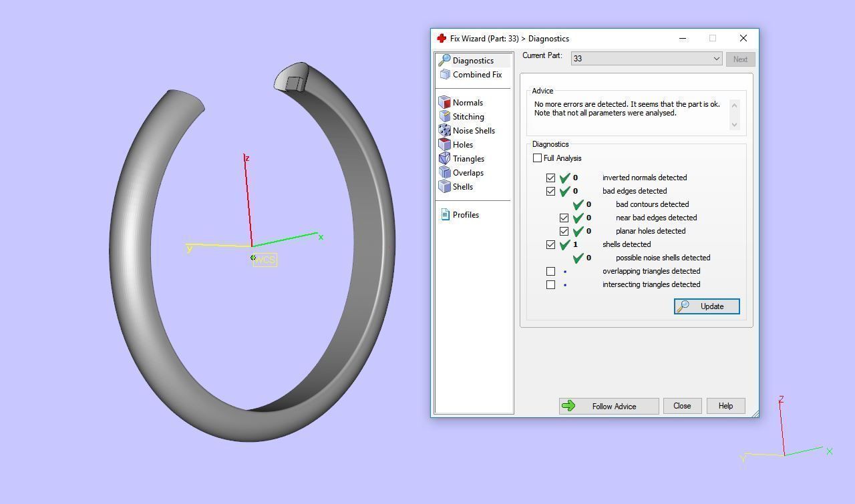Click the WCS label in viewport

265,260
